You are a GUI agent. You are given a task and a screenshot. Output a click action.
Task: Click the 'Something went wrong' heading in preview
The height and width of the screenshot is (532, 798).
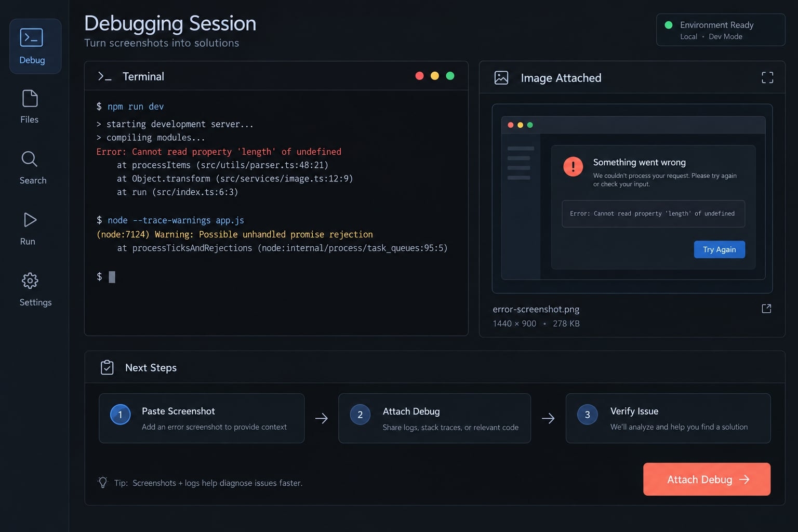click(x=640, y=162)
